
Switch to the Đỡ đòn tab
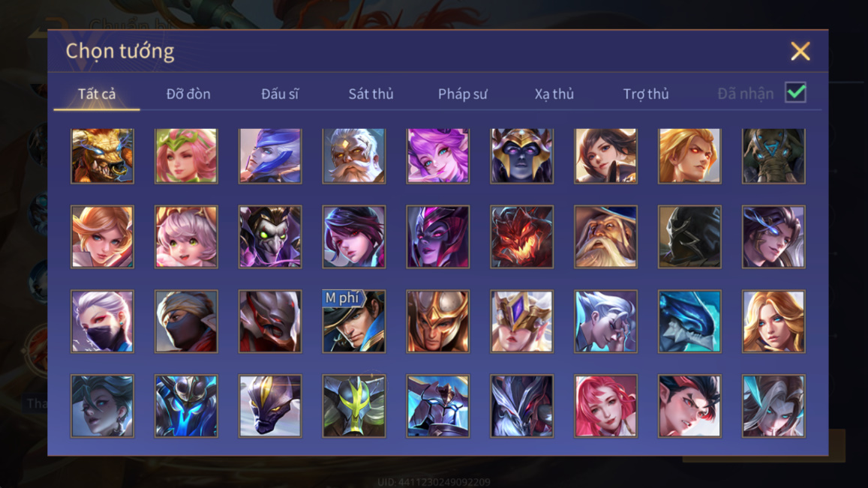[188, 94]
